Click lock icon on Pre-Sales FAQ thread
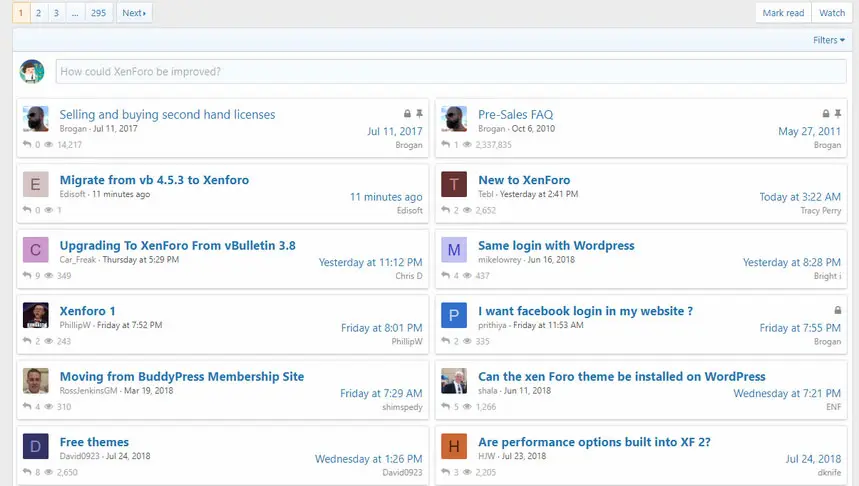 [x=826, y=113]
